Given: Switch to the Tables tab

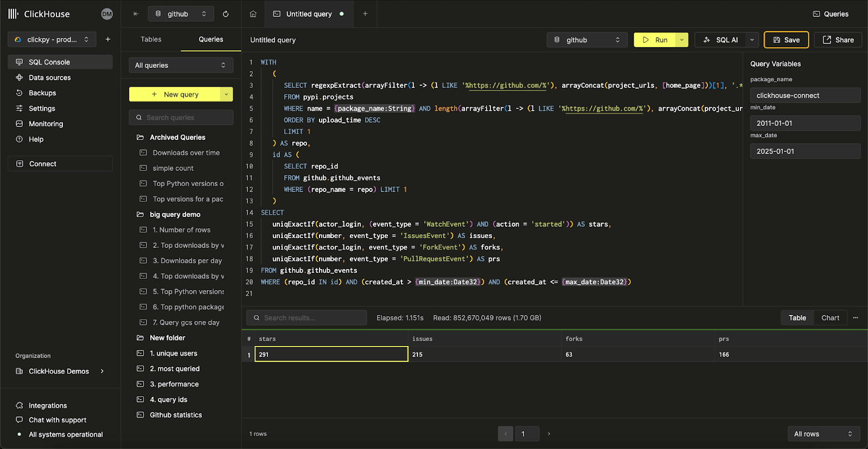Looking at the screenshot, I should click(x=151, y=39).
